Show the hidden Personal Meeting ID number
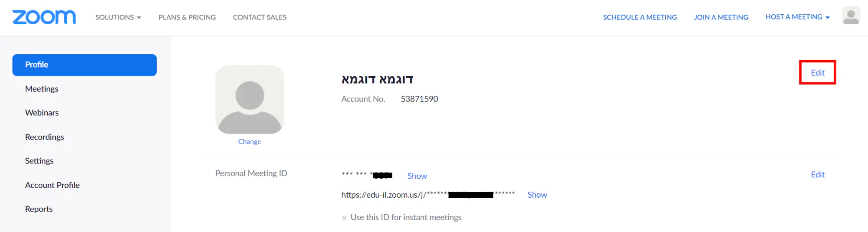Screen dimensions: 868x232 click(417, 176)
